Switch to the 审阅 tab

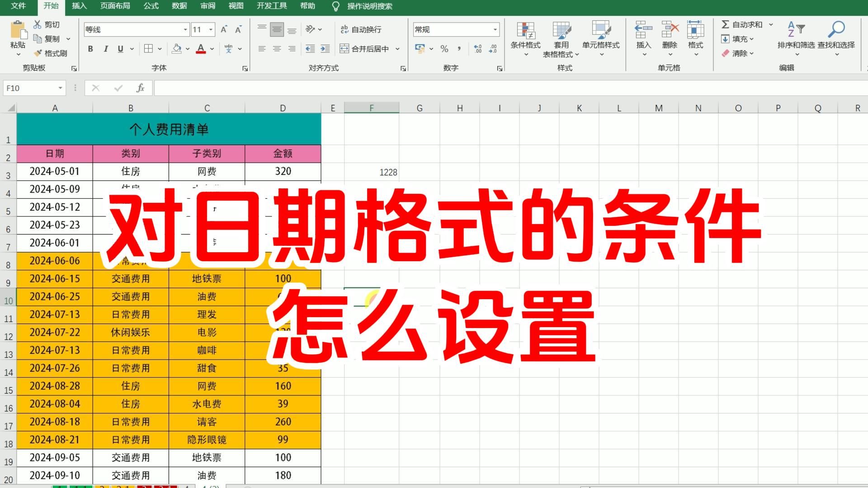pyautogui.click(x=208, y=6)
